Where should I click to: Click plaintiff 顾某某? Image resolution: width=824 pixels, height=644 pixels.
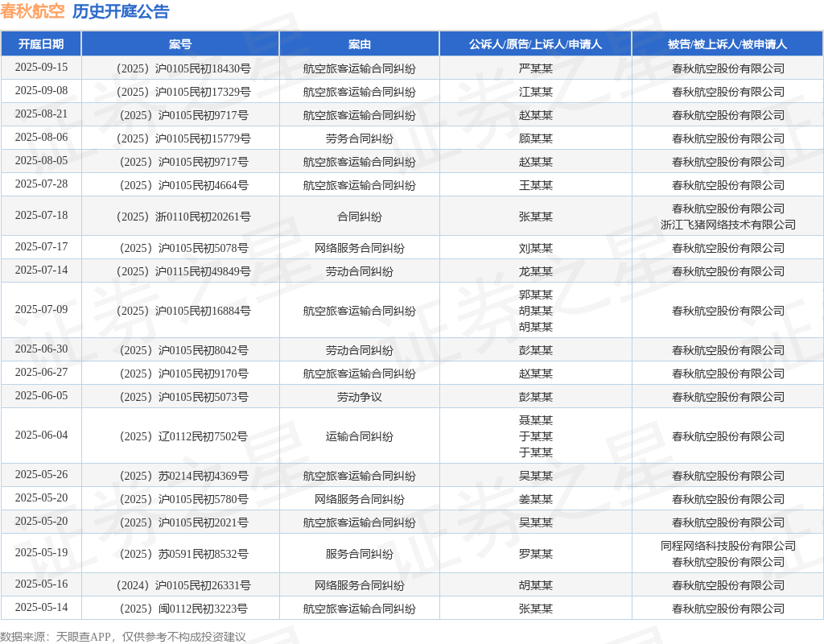click(x=535, y=138)
